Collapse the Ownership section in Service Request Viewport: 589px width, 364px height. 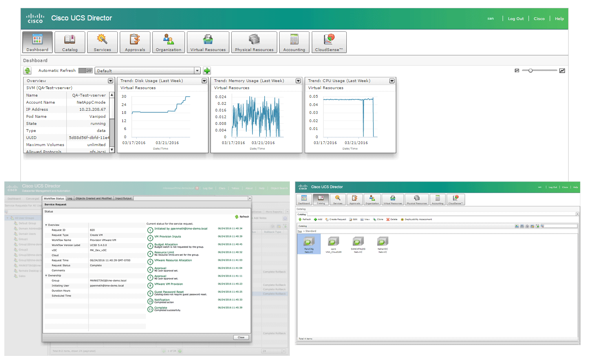click(x=46, y=276)
